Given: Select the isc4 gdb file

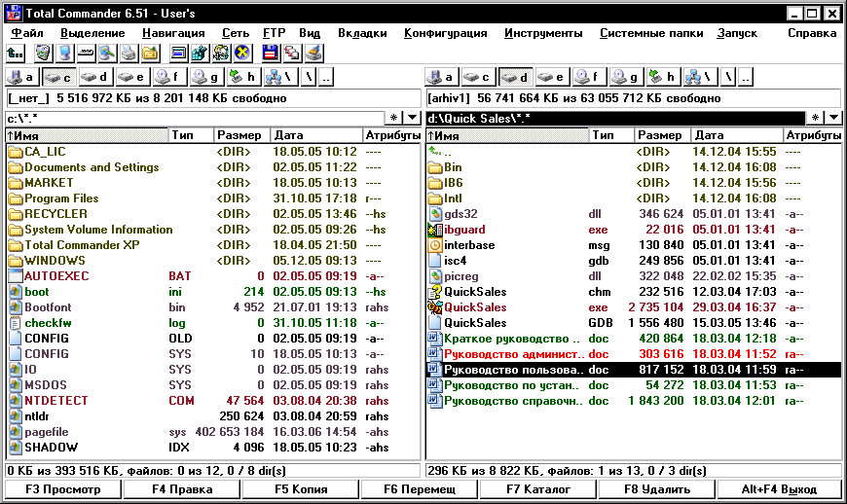Looking at the screenshot, I should point(634,261).
